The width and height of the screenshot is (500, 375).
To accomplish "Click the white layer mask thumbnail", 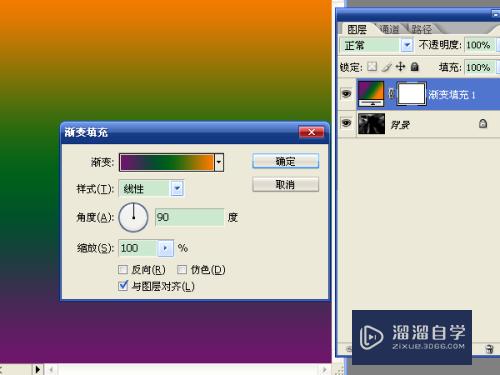I will tap(412, 94).
